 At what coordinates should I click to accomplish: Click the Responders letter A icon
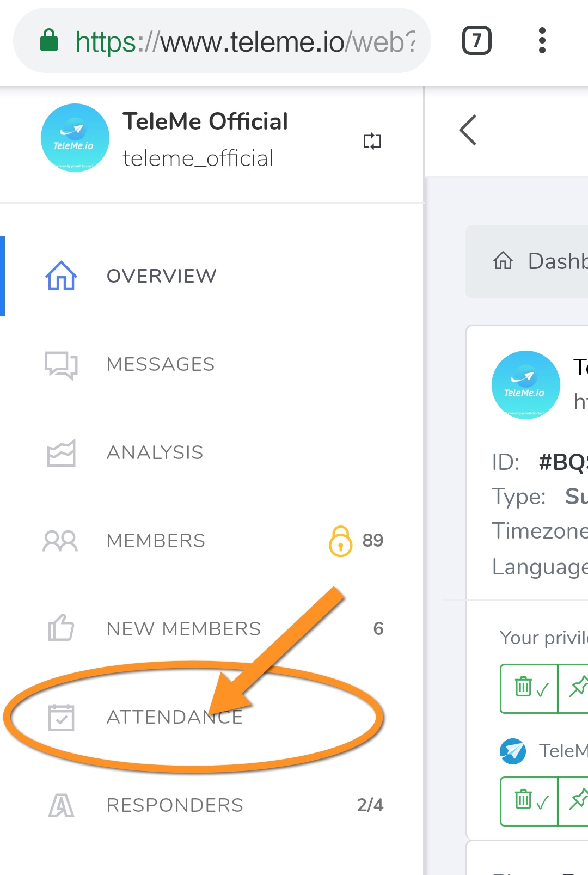point(61,805)
